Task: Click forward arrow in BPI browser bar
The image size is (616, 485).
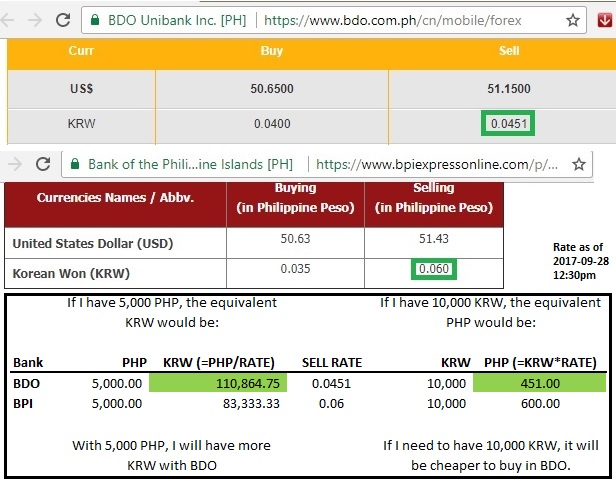Action: tap(15, 164)
